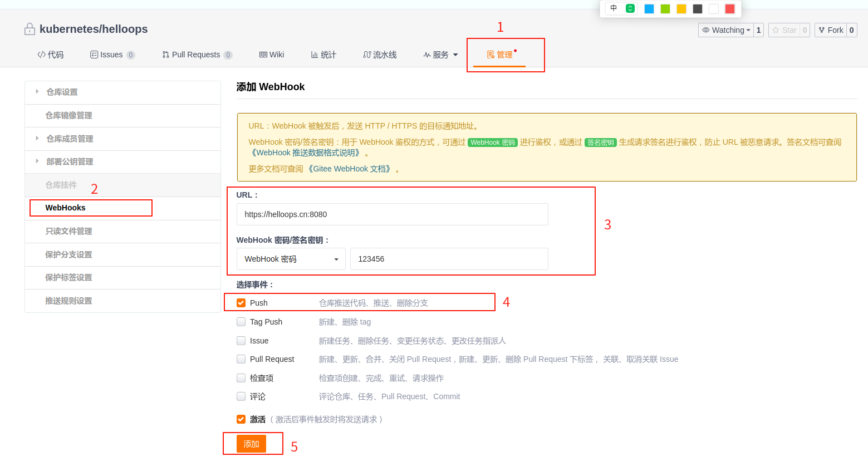This screenshot has width=868, height=476.
Task: Expand the 仓库设置 sidebar section
Action: (62, 92)
